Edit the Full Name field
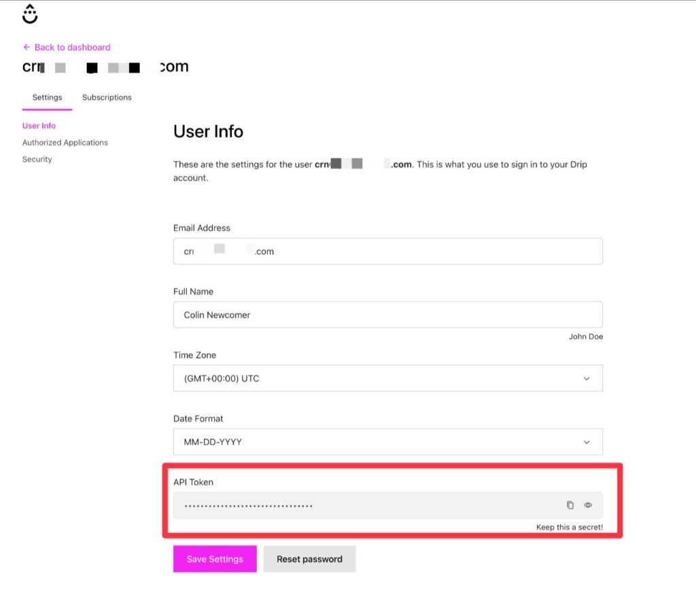 click(x=388, y=315)
